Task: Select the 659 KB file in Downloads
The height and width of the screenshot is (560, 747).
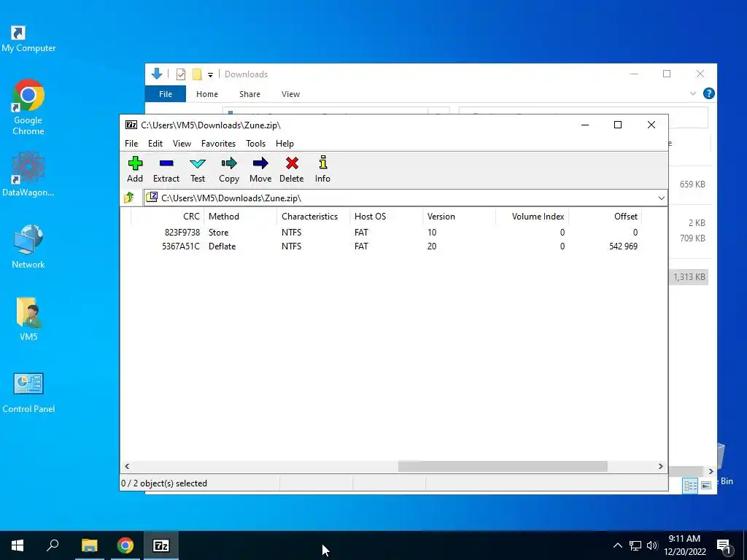Action: pyautogui.click(x=692, y=184)
